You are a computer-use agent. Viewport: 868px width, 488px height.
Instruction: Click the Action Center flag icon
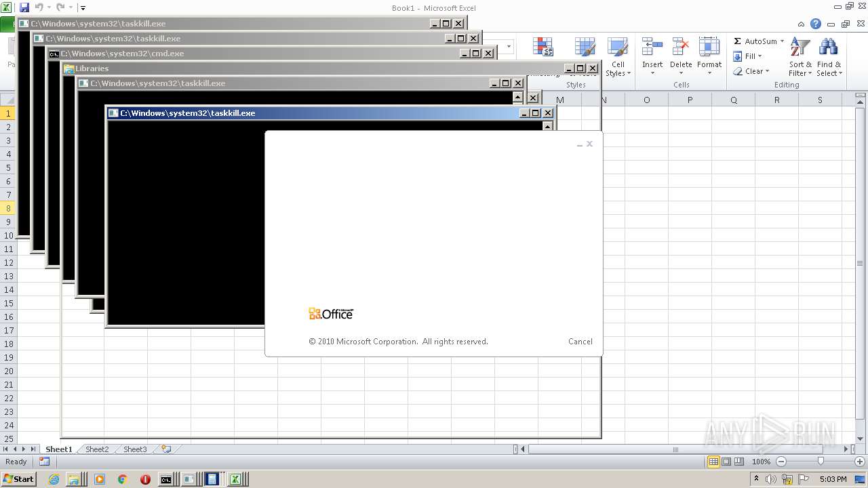(x=804, y=479)
